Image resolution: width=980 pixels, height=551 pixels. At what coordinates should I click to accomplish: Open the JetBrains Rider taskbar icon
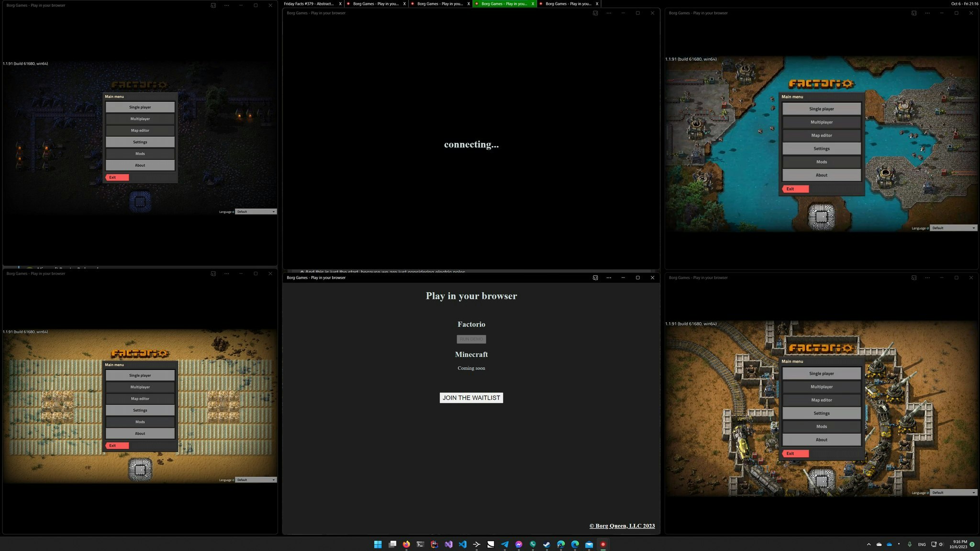pyautogui.click(x=434, y=544)
